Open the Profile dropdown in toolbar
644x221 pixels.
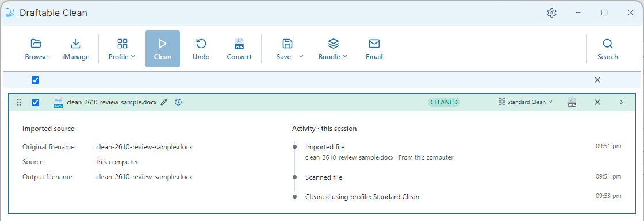[x=122, y=49]
